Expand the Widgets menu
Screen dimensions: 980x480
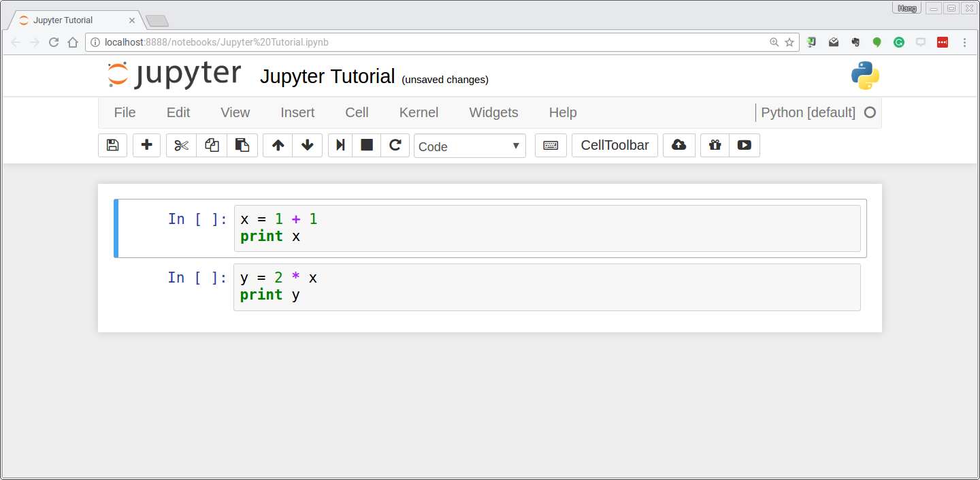493,112
